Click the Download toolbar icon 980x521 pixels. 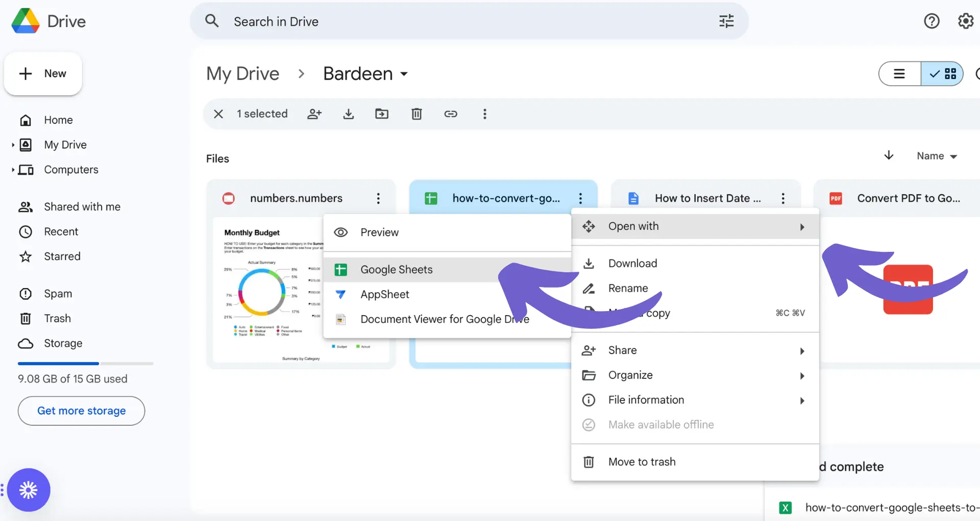(x=349, y=114)
